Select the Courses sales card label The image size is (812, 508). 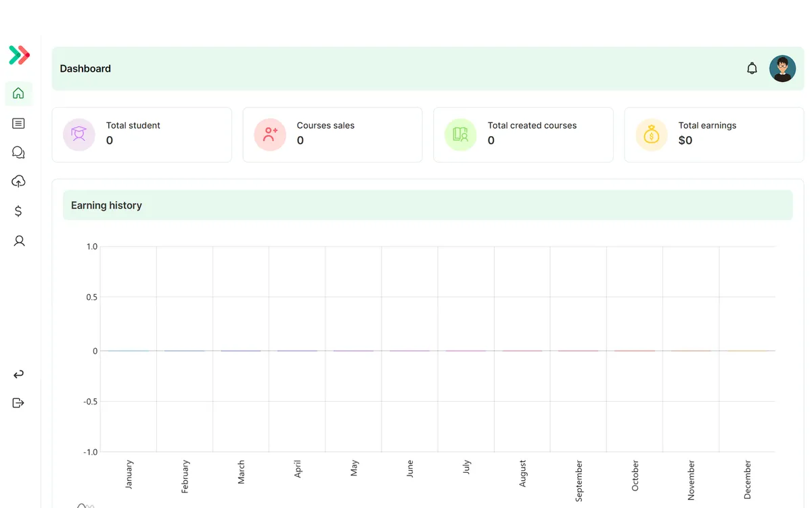point(325,125)
